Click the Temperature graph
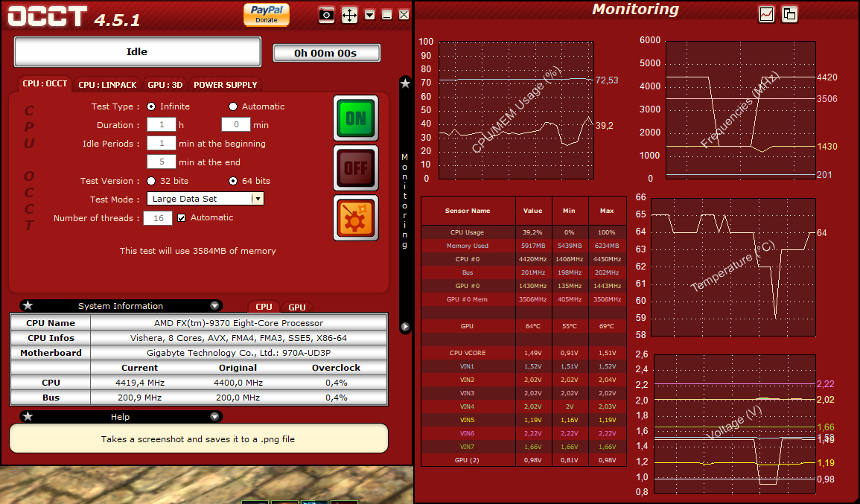This screenshot has height=504, width=860. coord(733,267)
